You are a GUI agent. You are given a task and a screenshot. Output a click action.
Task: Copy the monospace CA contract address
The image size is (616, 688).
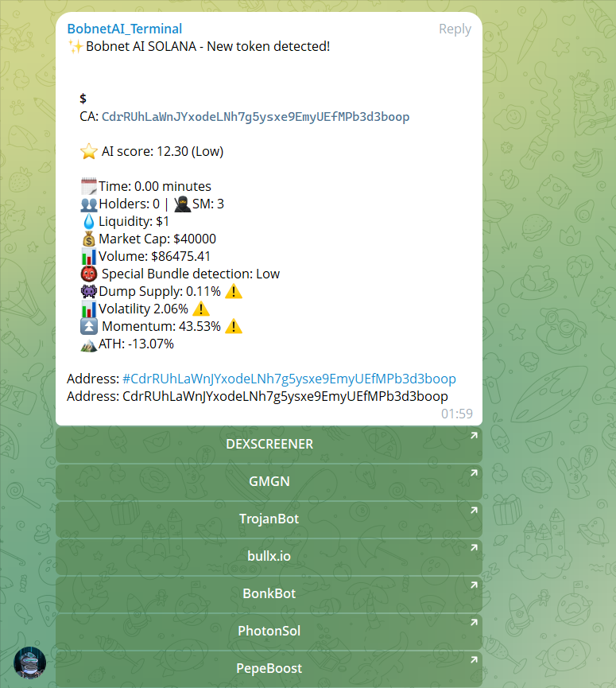coord(256,117)
